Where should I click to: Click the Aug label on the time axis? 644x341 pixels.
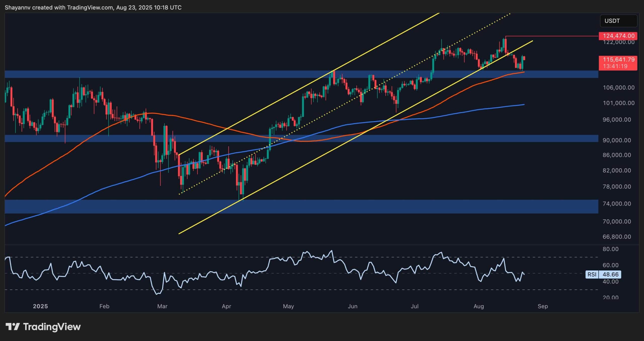click(479, 307)
